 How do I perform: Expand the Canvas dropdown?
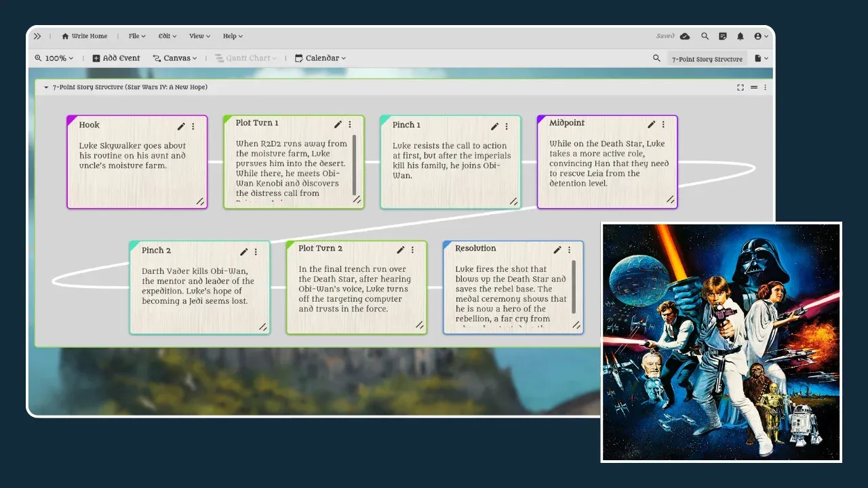(175, 58)
